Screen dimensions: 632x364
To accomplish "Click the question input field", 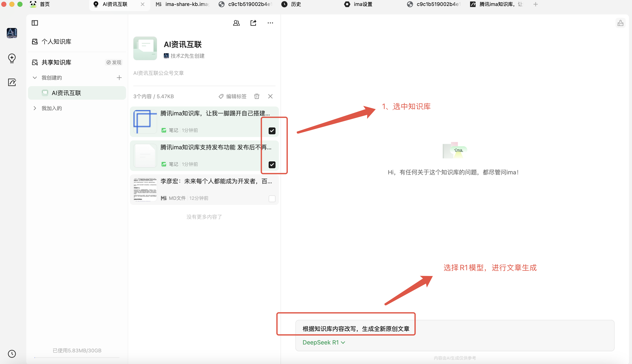I will click(455, 335).
